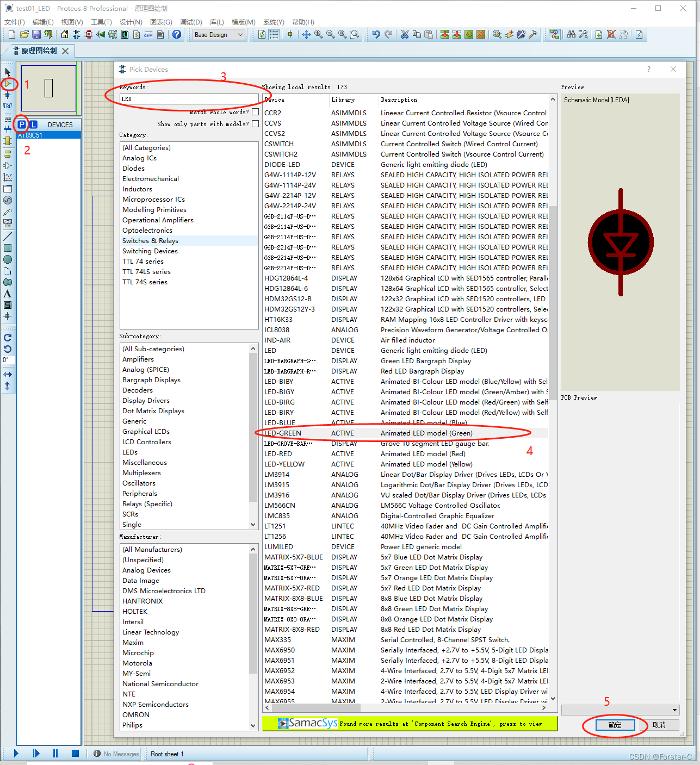700x765 pixels.
Task: Click the Save project icon
Action: point(36,34)
